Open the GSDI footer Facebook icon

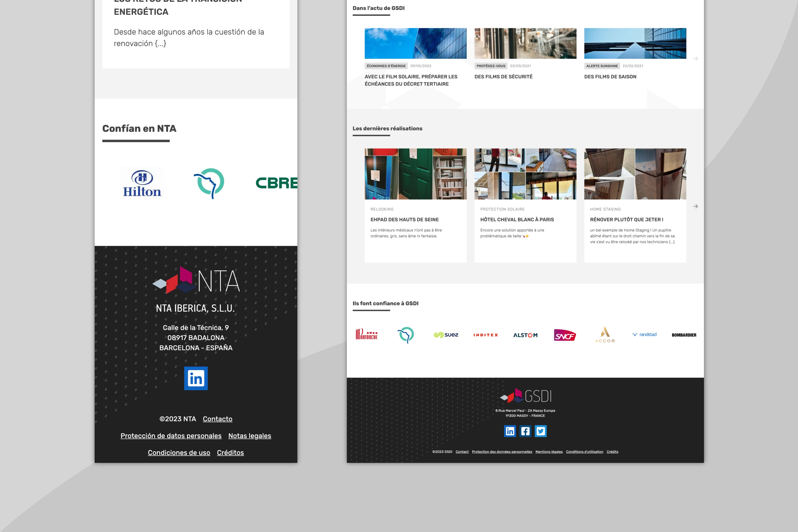tap(525, 431)
